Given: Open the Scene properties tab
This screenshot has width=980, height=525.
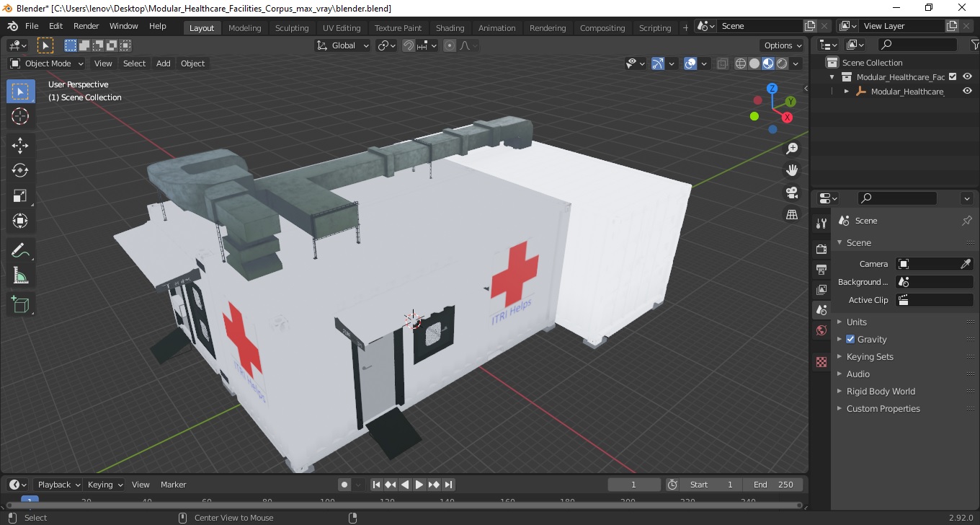Looking at the screenshot, I should pos(821,310).
